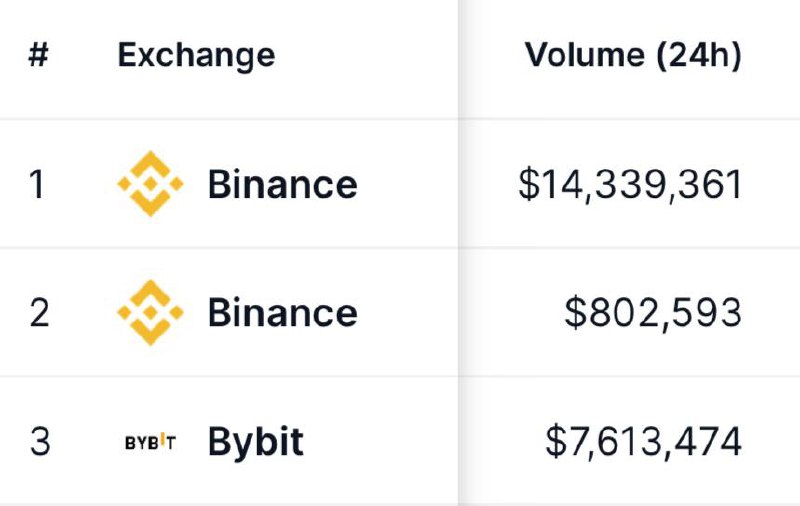Sort by the Volume (24h) header

[x=633, y=56]
